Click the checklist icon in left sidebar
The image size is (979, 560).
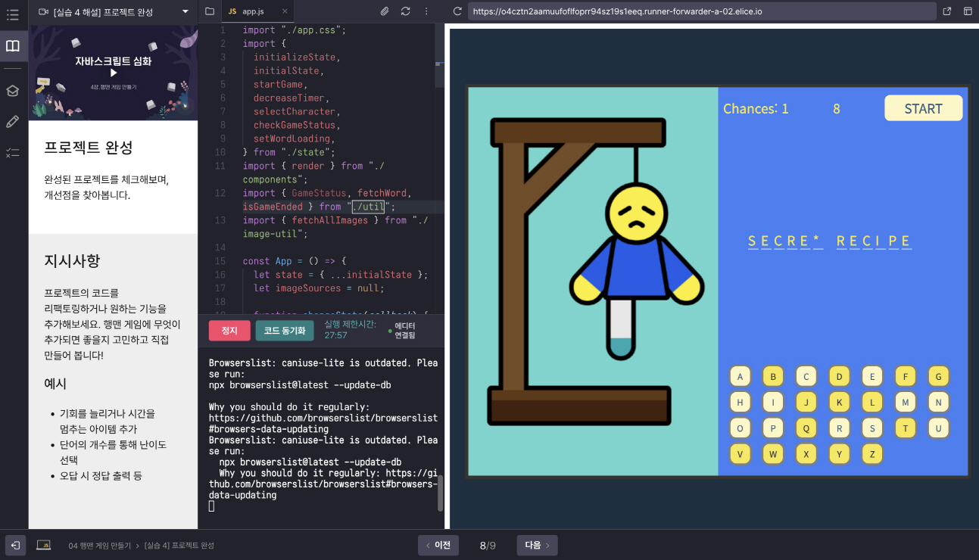pos(13,153)
